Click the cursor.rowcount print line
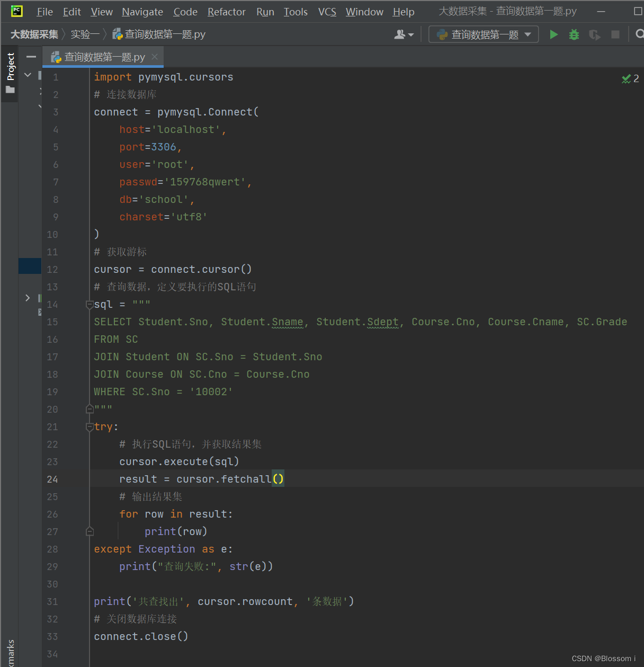The image size is (644, 667). 224,601
